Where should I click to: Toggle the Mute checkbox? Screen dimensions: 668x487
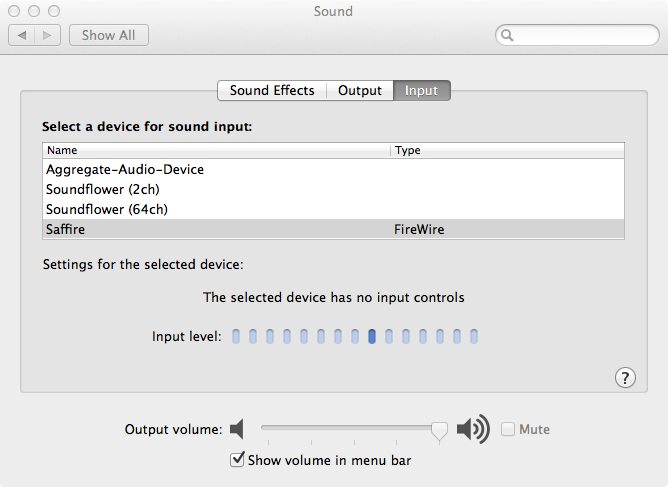coord(508,430)
